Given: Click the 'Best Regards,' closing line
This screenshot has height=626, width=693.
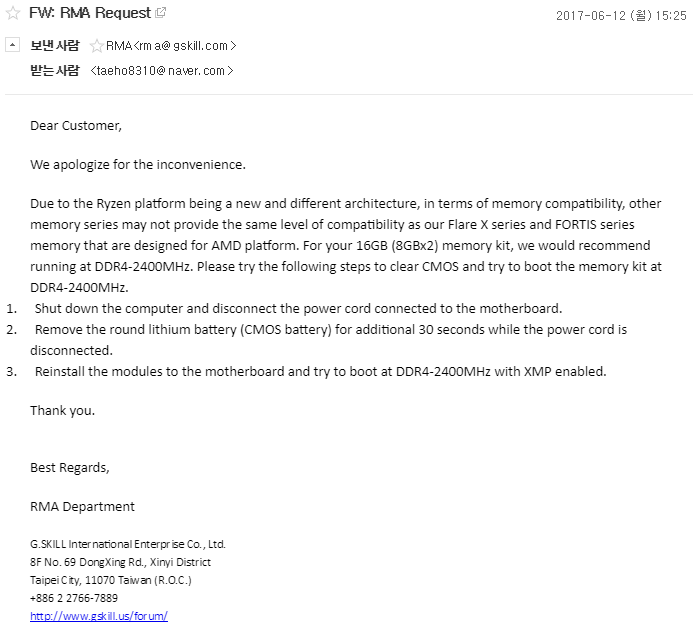Looking at the screenshot, I should click(x=70, y=467).
